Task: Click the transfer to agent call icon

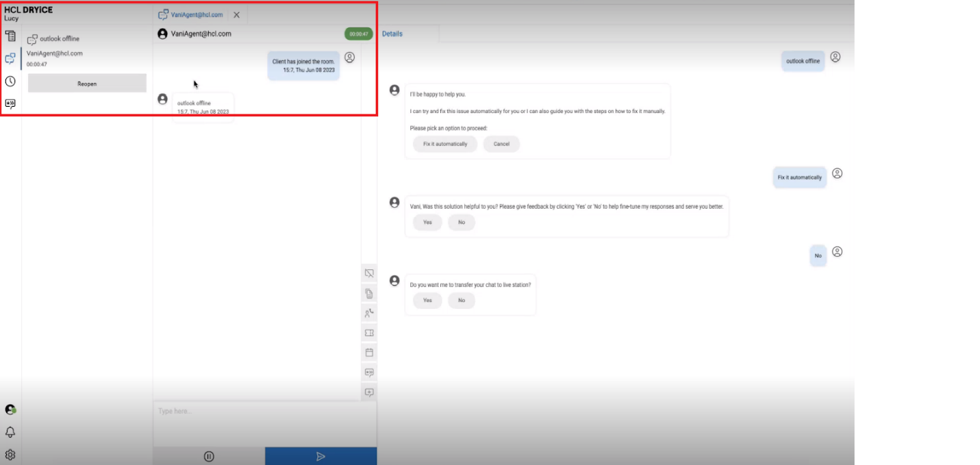Action: (x=369, y=313)
